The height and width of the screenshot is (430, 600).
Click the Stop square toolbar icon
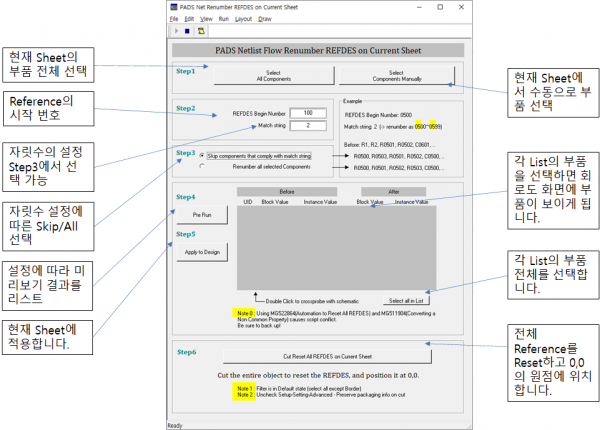(x=187, y=30)
